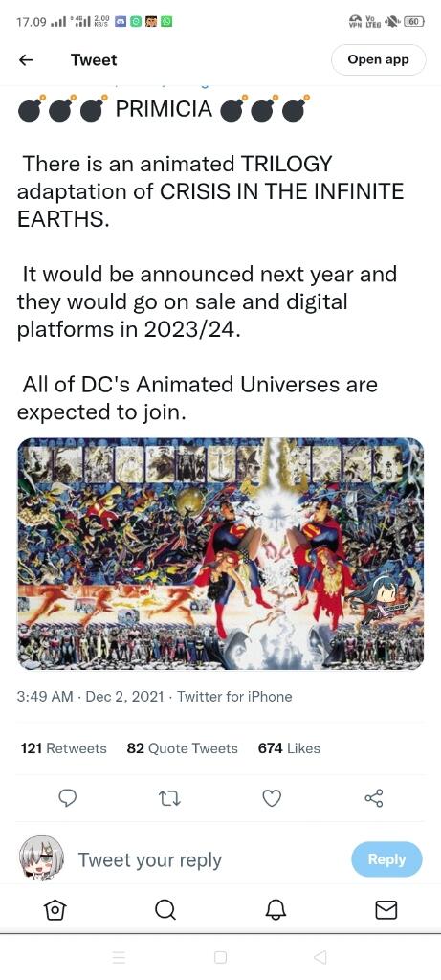Screen dimensions: 441x980
Task: Tap the back arrow in the Tweet header
Action: 26,60
